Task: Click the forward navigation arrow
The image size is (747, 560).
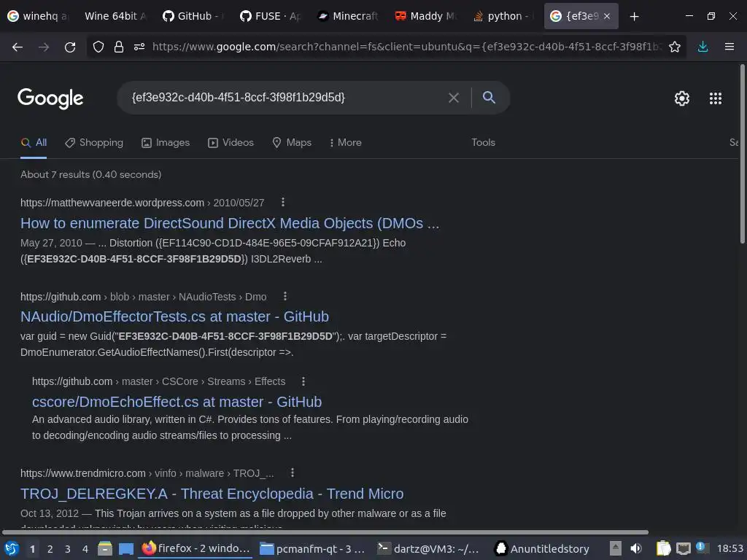Action: (x=44, y=47)
